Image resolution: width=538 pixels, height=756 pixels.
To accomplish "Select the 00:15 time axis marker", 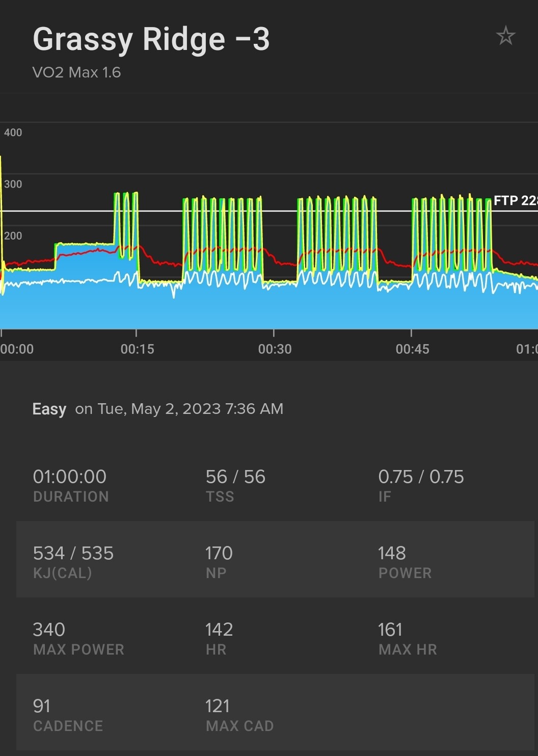I will tap(137, 349).
